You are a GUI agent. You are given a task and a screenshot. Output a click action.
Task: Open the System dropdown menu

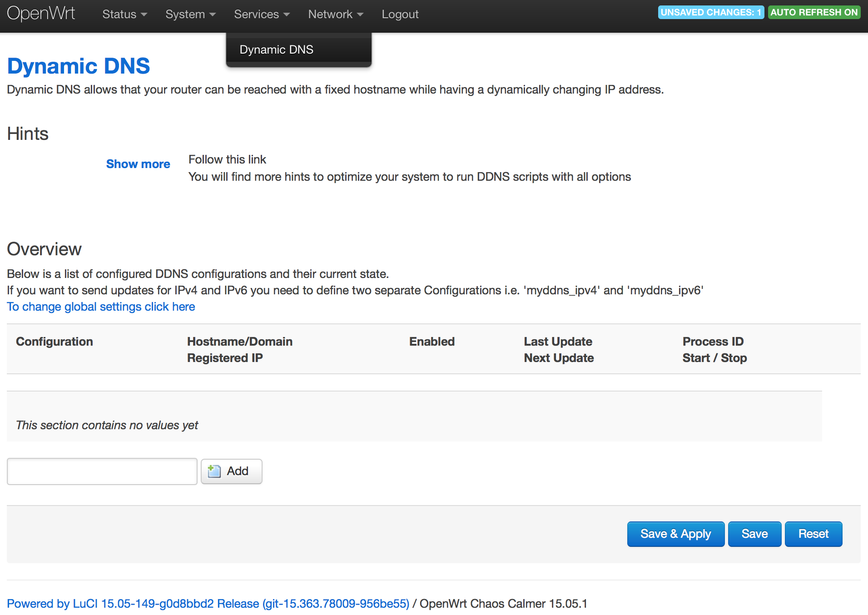tap(190, 14)
